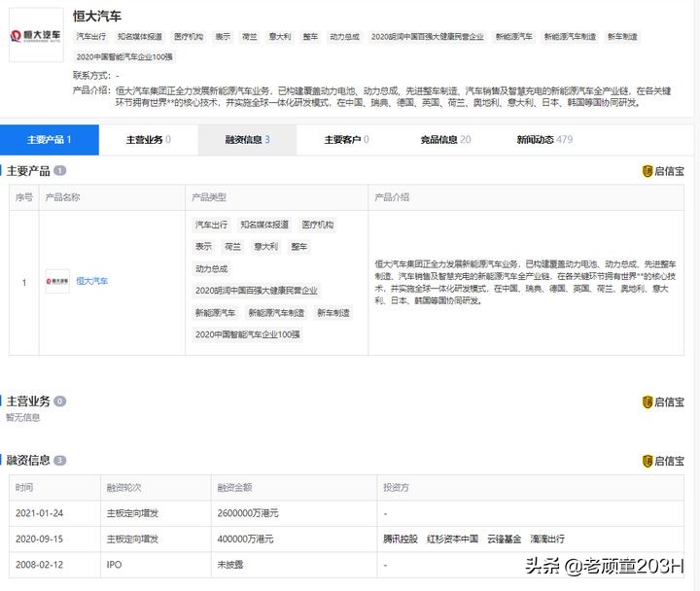Open investor 红杉资本中国
Image resolution: width=700 pixels, height=591 pixels.
coord(453,539)
